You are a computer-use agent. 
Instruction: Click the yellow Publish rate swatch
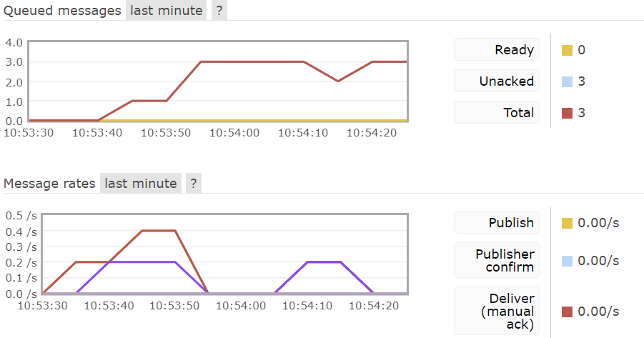point(567,223)
